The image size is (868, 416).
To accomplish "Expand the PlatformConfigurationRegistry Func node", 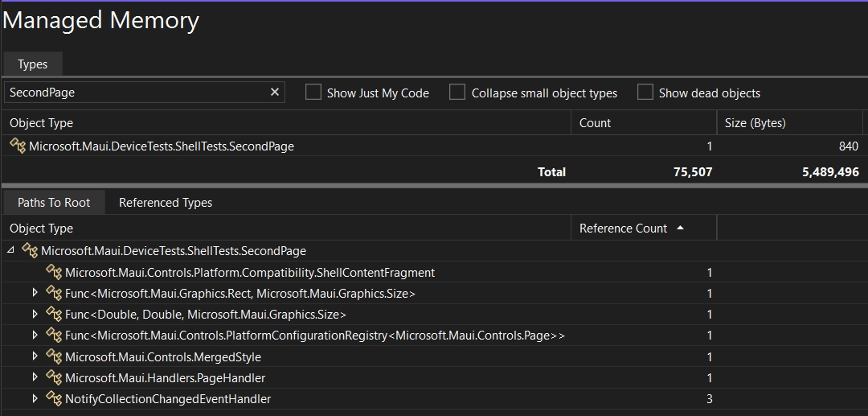I will point(35,336).
